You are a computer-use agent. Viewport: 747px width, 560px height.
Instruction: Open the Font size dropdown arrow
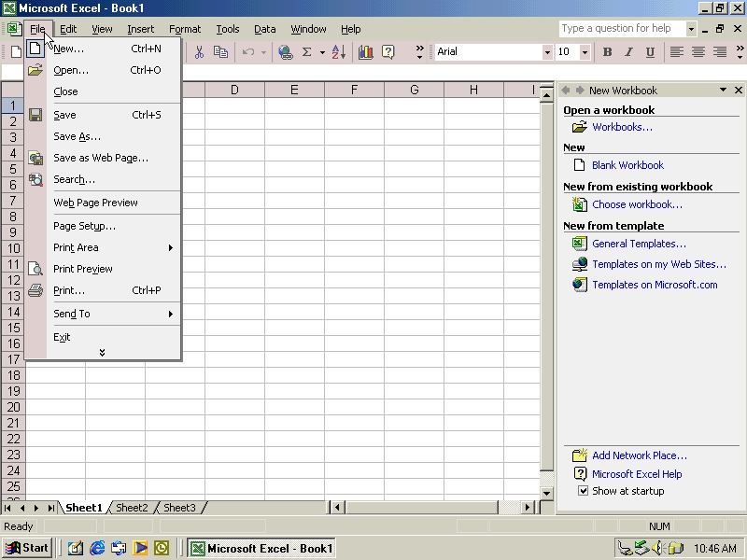[585, 52]
